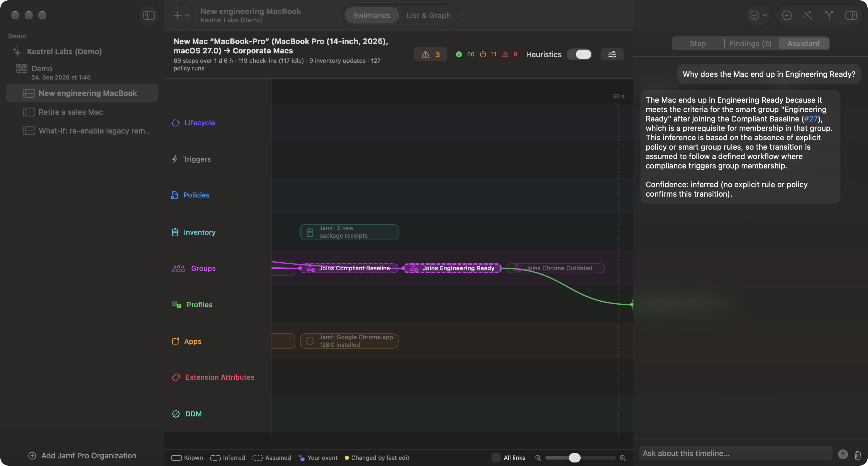Select the Lifecycle swimlane
The image size is (868, 466).
click(x=193, y=123)
